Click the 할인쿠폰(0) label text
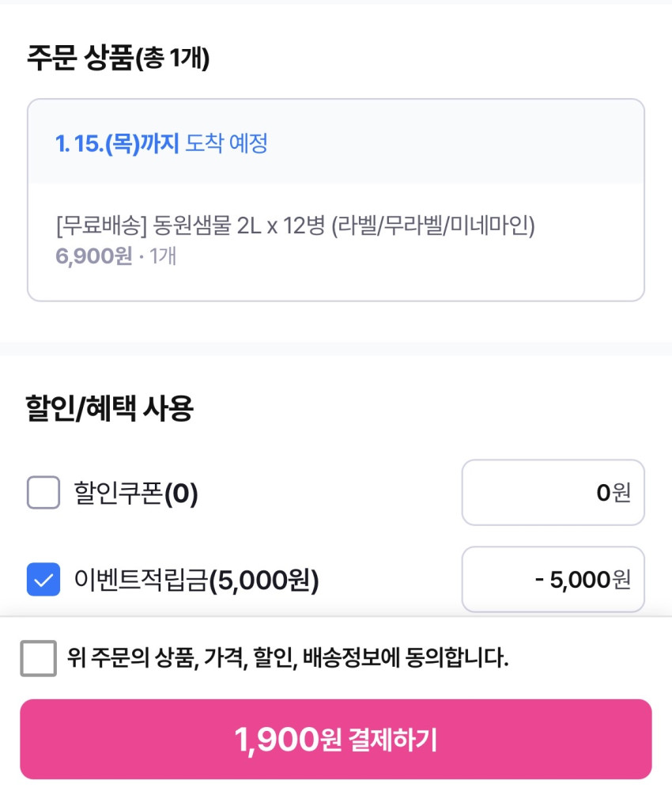The image size is (672, 810). tap(136, 494)
